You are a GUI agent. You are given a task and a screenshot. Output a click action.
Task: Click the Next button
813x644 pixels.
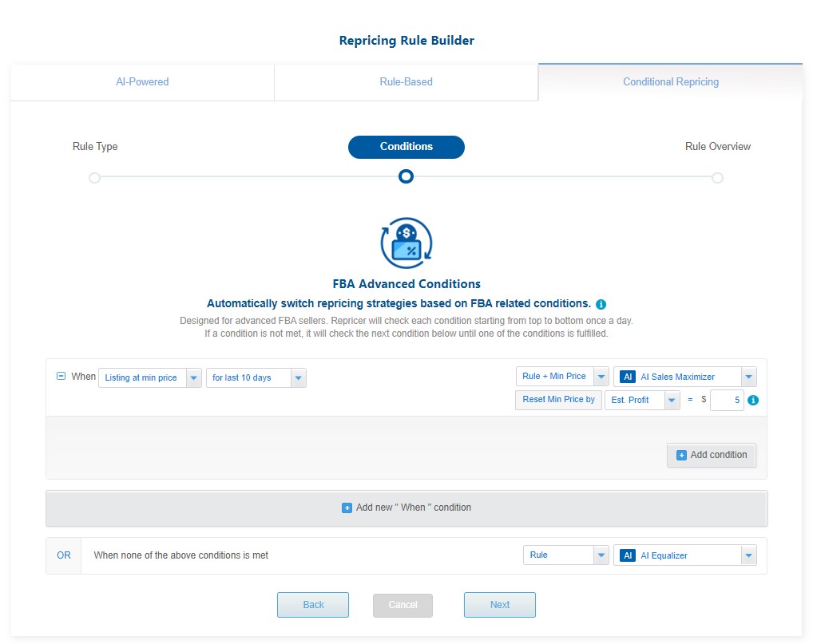(500, 605)
